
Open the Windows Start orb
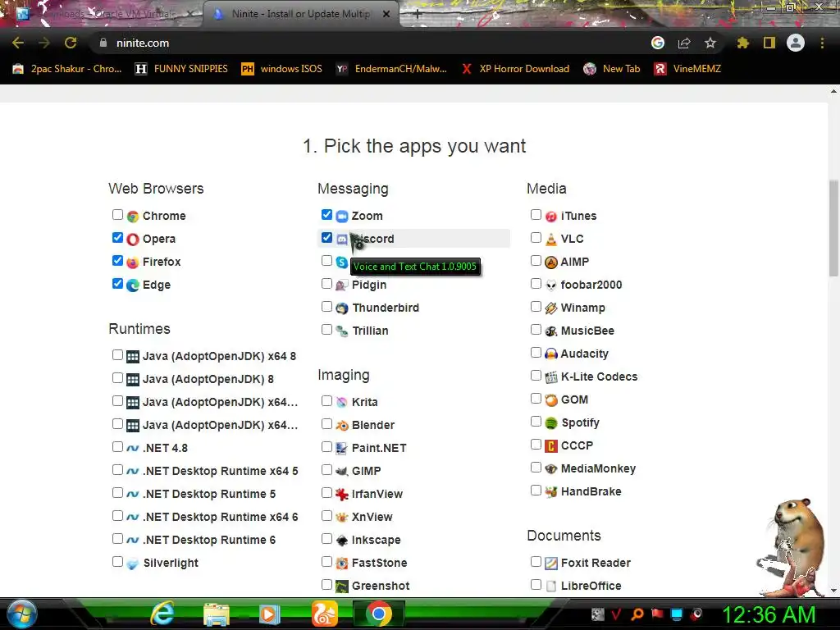21,614
